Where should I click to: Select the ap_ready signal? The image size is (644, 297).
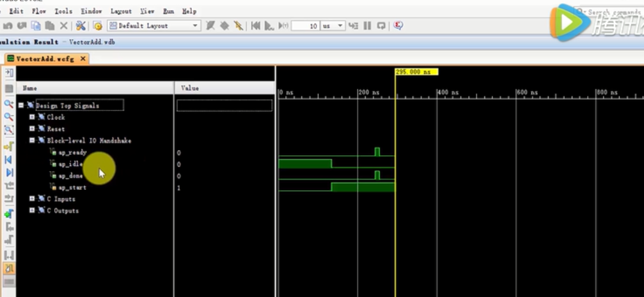(x=72, y=152)
